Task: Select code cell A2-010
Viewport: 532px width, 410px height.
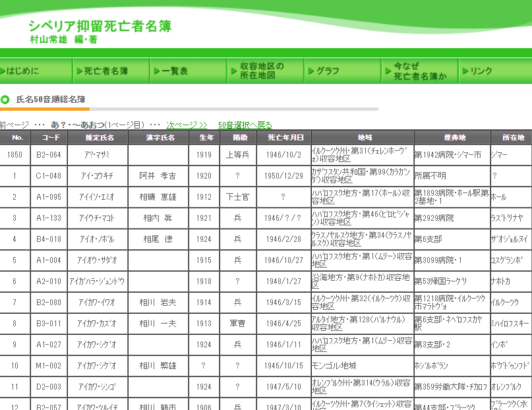Action: click(x=49, y=281)
